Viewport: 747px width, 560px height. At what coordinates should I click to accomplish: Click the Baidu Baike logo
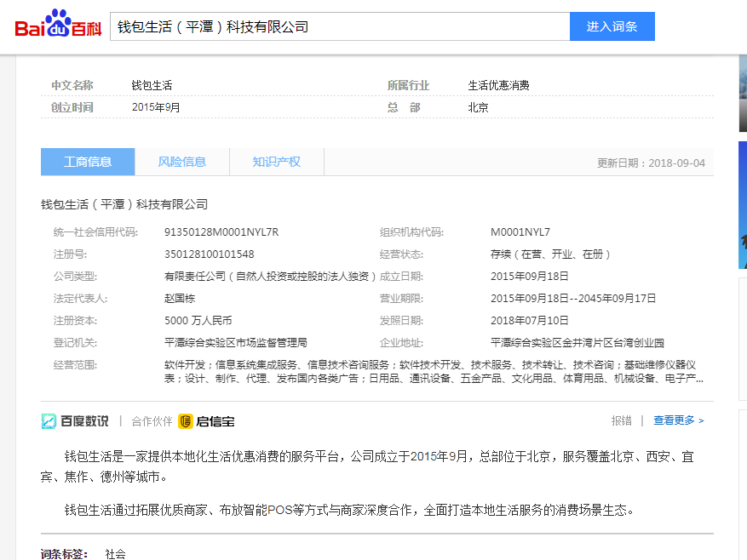click(58, 24)
